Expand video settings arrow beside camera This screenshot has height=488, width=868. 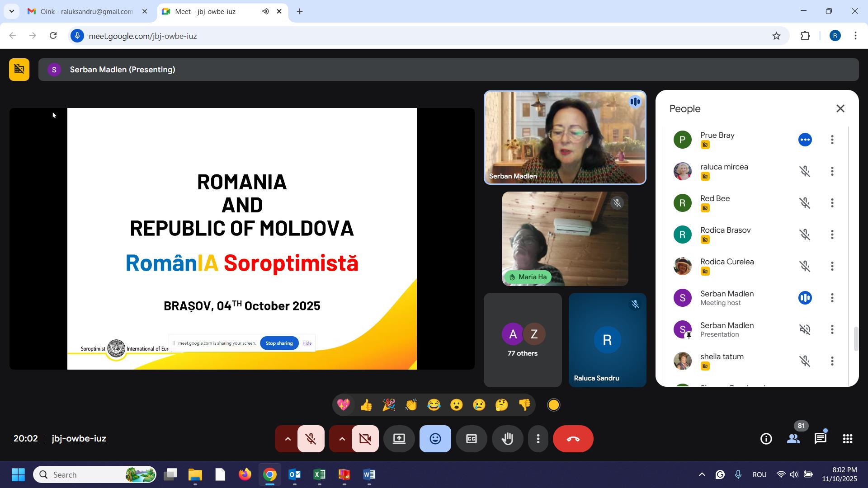342,439
